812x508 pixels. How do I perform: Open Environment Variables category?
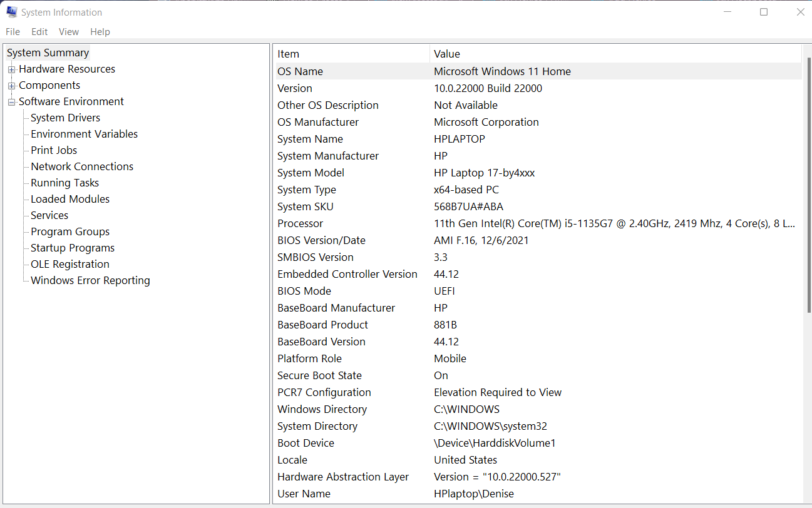(84, 134)
